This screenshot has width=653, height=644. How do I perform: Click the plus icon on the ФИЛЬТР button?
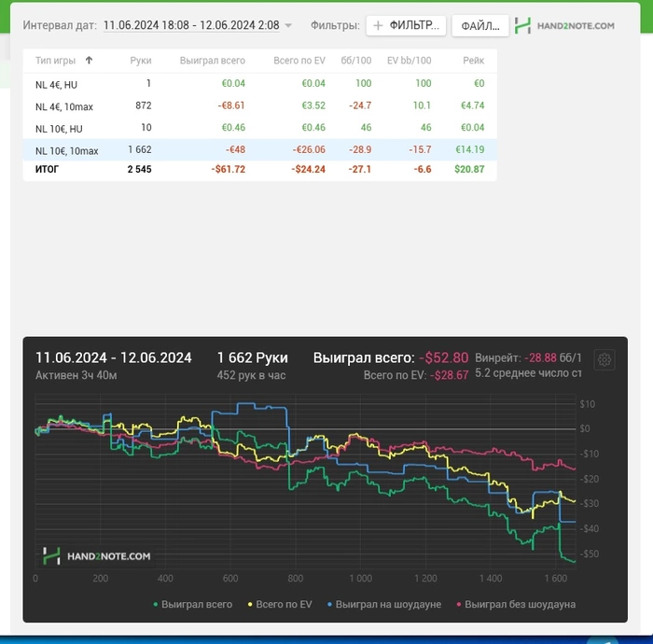pyautogui.click(x=378, y=26)
